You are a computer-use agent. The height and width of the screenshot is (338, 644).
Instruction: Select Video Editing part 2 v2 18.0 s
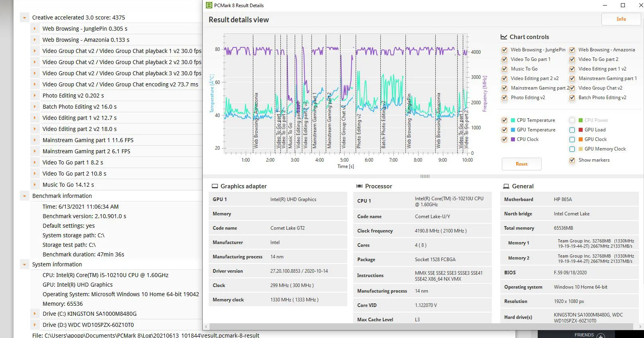(x=79, y=129)
